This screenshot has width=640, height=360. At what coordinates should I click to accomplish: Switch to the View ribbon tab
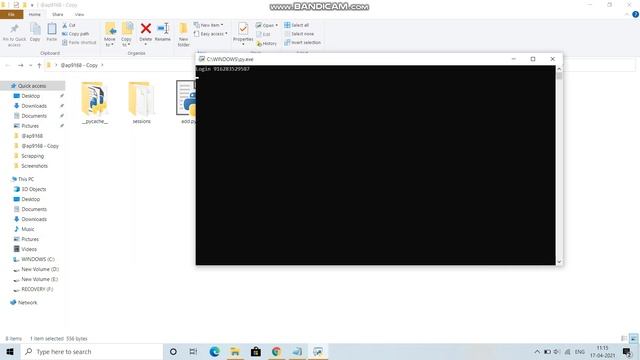click(x=79, y=14)
